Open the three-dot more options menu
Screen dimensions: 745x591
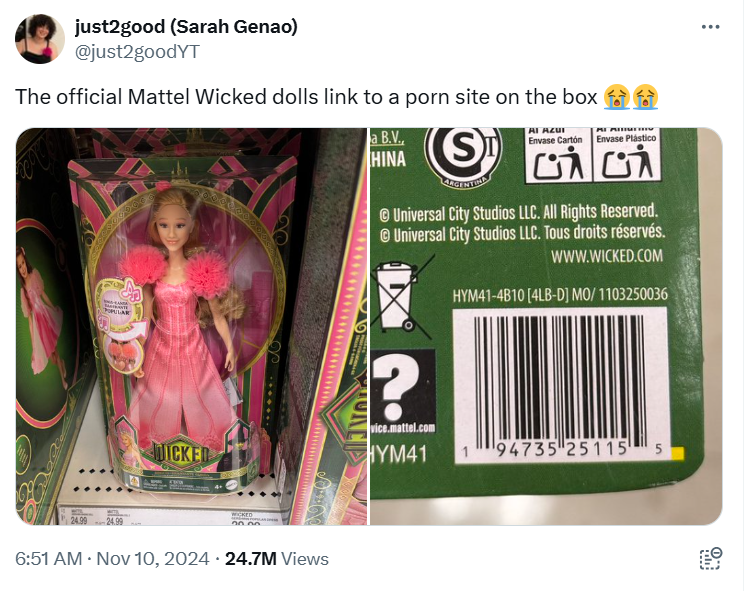click(x=711, y=27)
